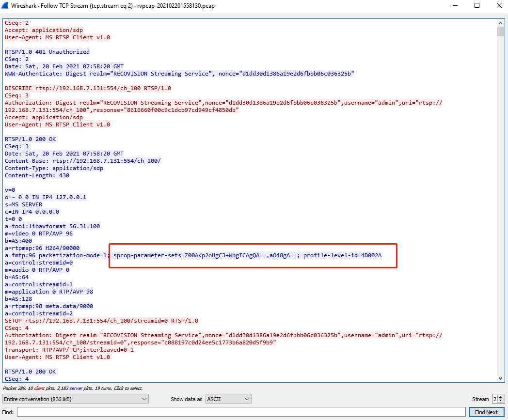Decrease the Stream number with down arrow
The image size is (508, 420).
[x=501, y=401]
